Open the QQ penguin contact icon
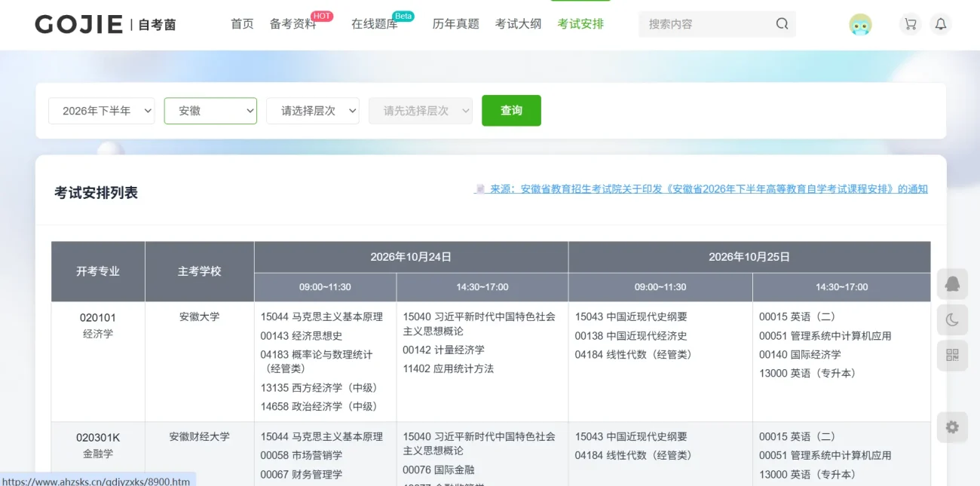This screenshot has width=980, height=486. (952, 284)
